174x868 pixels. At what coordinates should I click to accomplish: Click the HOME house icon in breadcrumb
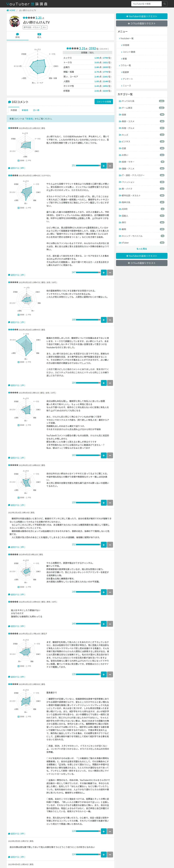pos(8,10)
